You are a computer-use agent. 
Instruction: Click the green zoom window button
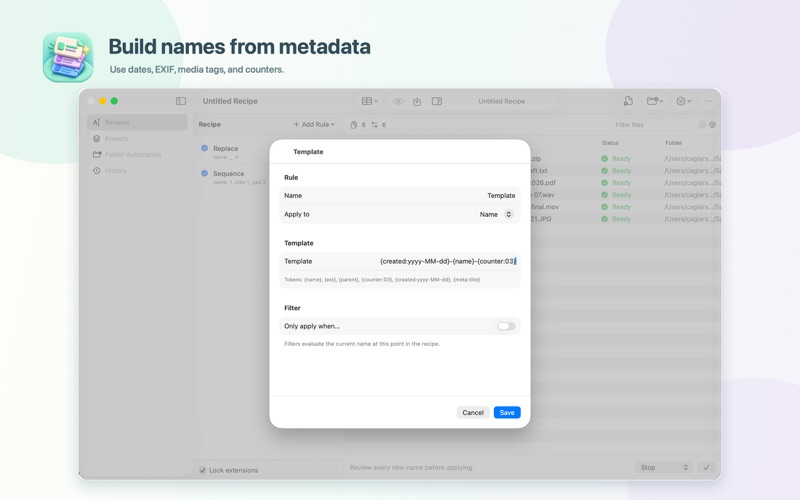(x=114, y=101)
